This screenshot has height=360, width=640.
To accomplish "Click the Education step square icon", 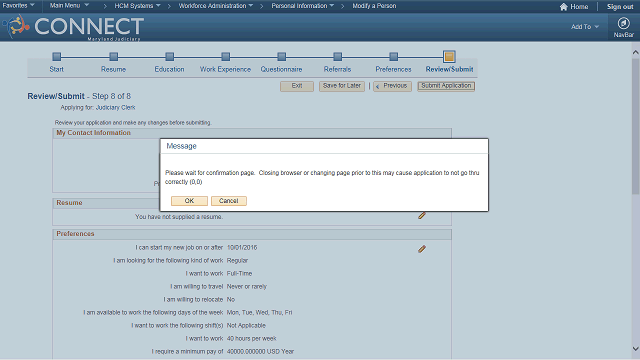I will pos(169,56).
